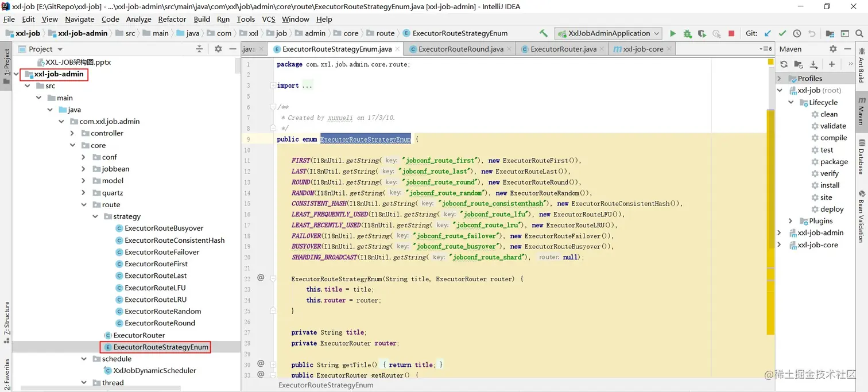
Task: Run with coverage icon in toolbar
Action: 702,33
